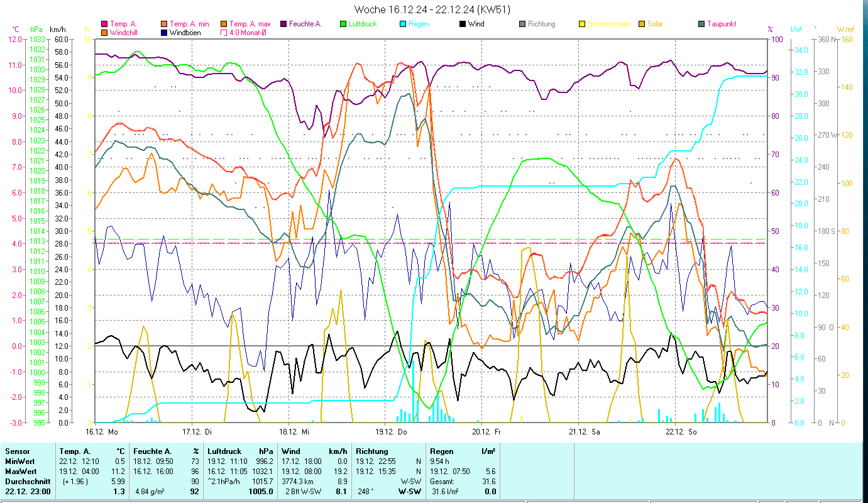Click the "Taupunkt" legend label
The width and height of the screenshot is (868, 503).
coord(722,24)
